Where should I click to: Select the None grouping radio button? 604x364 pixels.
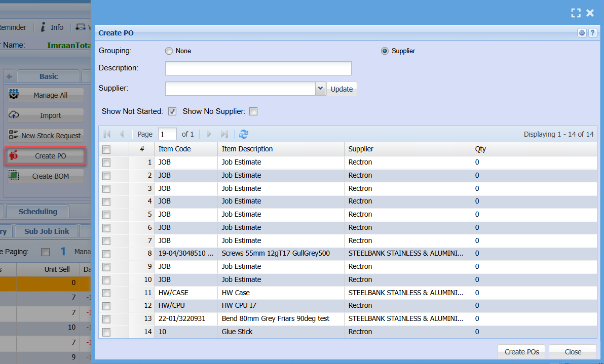169,51
